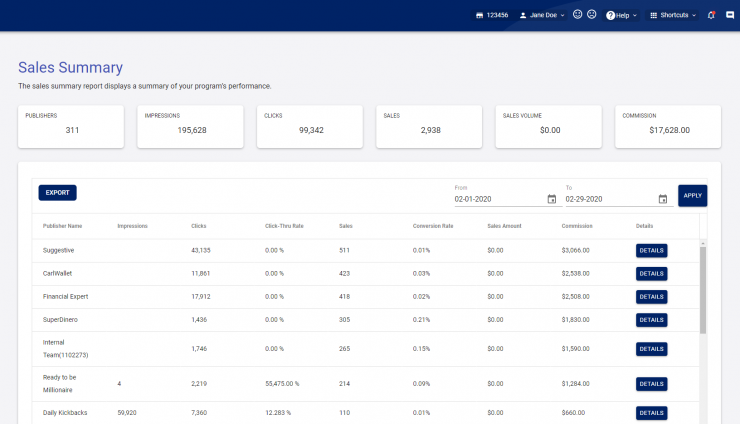Image resolution: width=740 pixels, height=424 pixels.
Task: Sort by Conversion Rate column header
Action: [x=433, y=226]
